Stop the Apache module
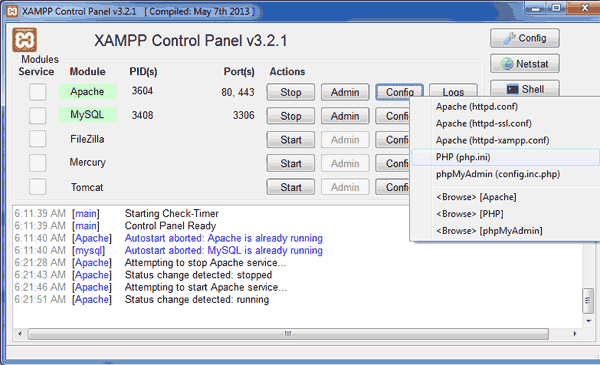This screenshot has width=600, height=365. pyautogui.click(x=291, y=92)
